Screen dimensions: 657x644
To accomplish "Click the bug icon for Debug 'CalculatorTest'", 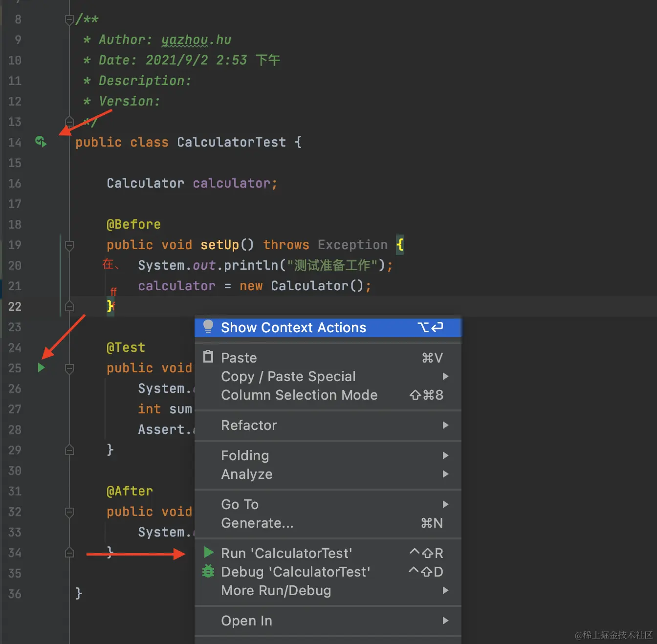I will point(208,571).
